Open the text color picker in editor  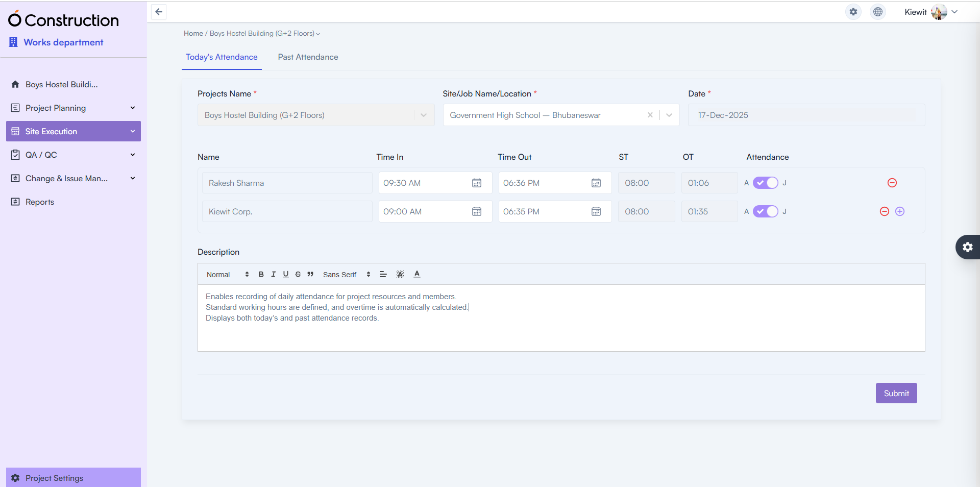click(417, 274)
